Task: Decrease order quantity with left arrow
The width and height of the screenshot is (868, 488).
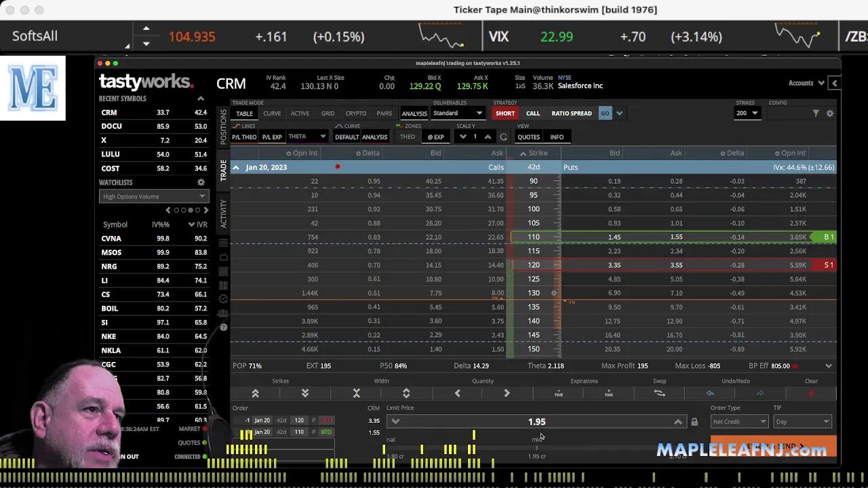Action: click(457, 393)
